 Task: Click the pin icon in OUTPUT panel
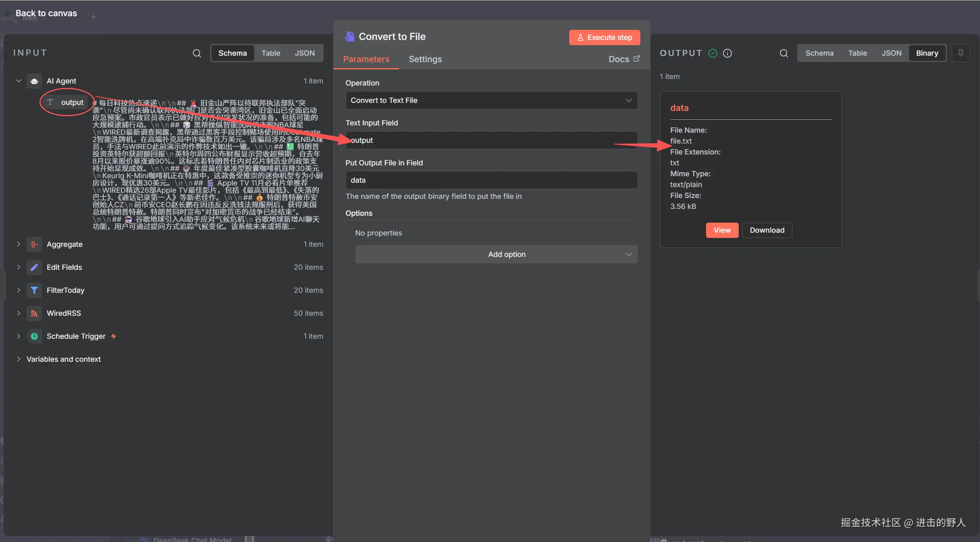961,53
